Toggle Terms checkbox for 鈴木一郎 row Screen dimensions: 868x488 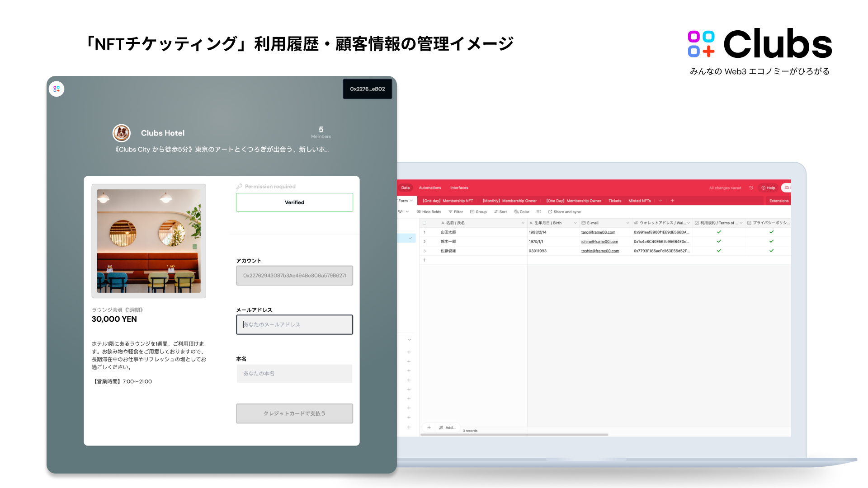coord(719,241)
